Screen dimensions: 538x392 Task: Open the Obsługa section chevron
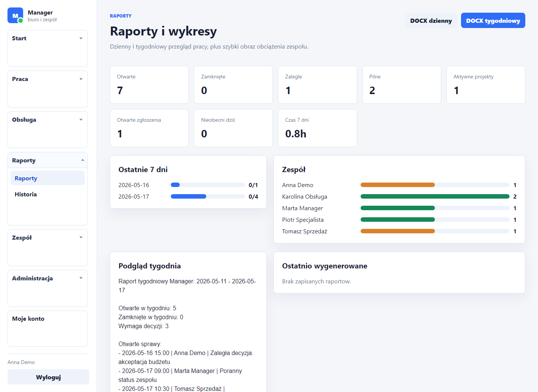pos(81,119)
